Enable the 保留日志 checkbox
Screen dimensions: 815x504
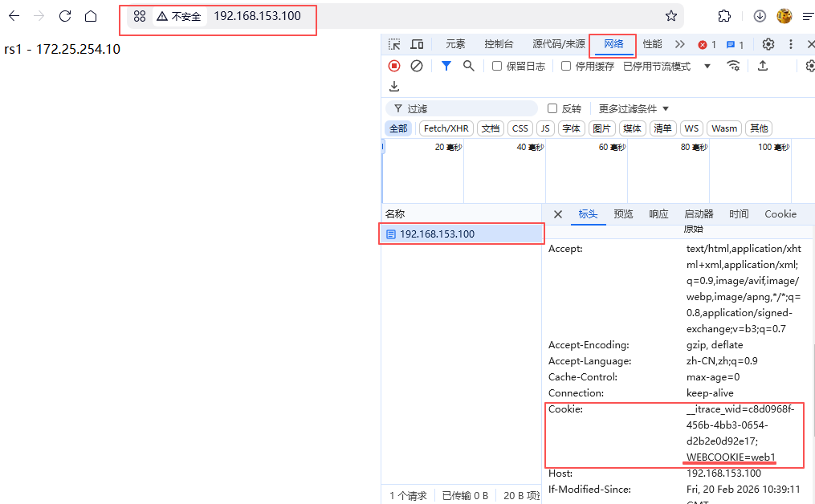[497, 66]
